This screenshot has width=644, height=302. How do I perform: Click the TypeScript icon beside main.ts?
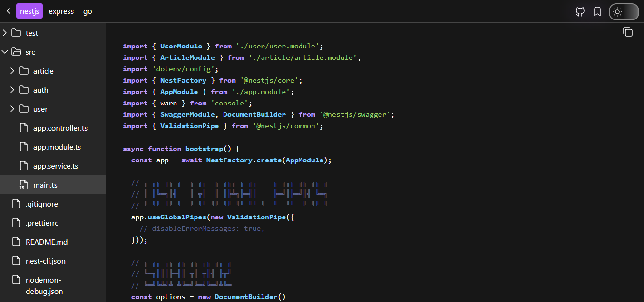point(24,185)
